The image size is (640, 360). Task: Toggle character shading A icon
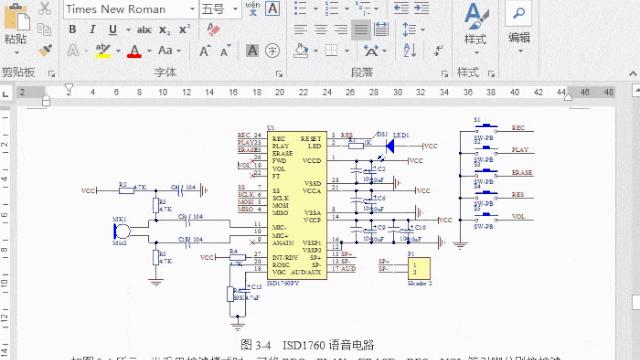pos(252,51)
